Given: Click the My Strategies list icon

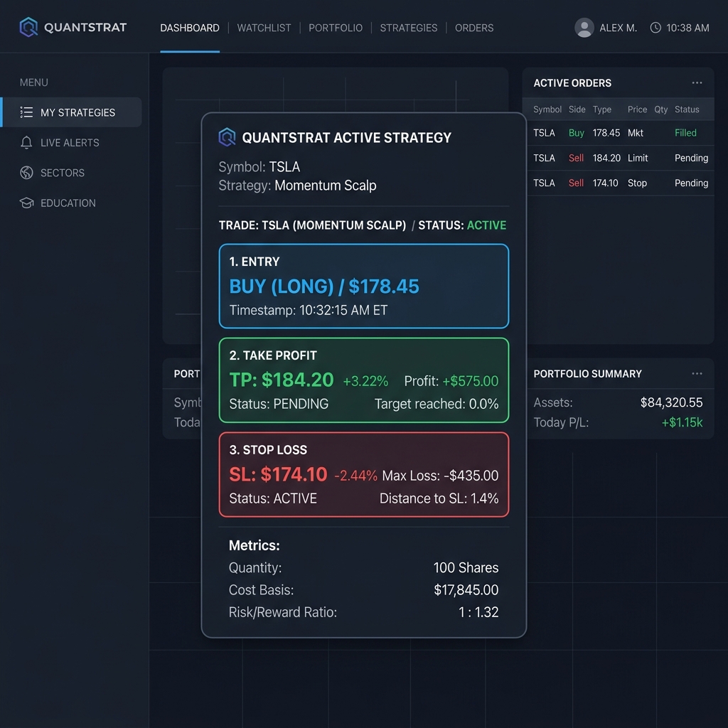Looking at the screenshot, I should pyautogui.click(x=26, y=112).
